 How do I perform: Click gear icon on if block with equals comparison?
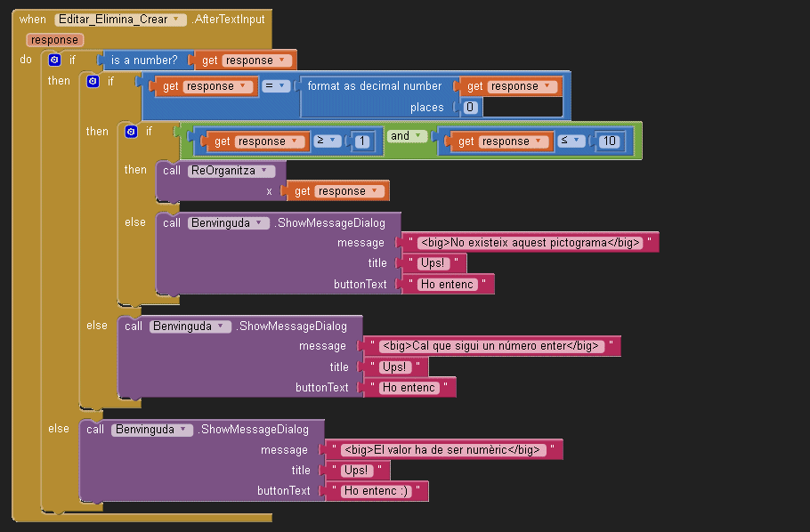93,81
